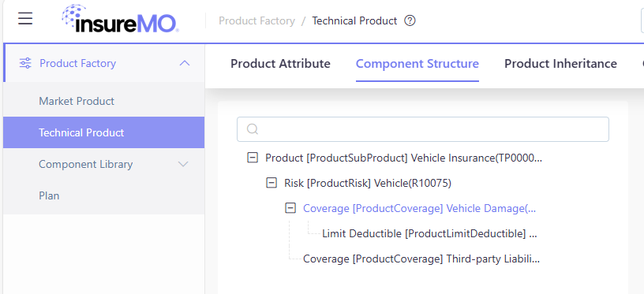Click the insureMO logo
Viewport: 644px width, 294px height.
(x=120, y=19)
